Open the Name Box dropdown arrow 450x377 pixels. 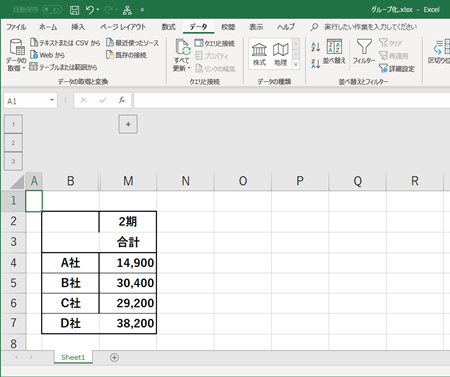(x=52, y=100)
